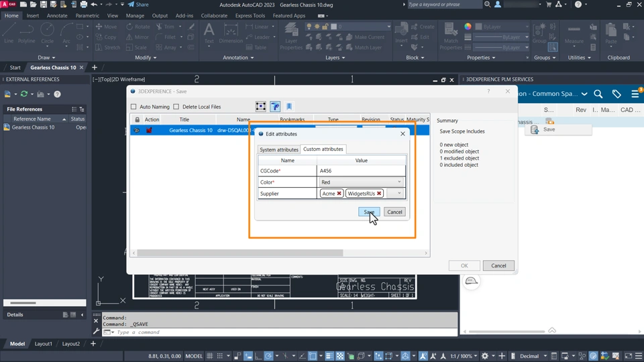Viewport: 644px width, 362px height.
Task: Click the Insert block tool
Action: click(x=401, y=33)
